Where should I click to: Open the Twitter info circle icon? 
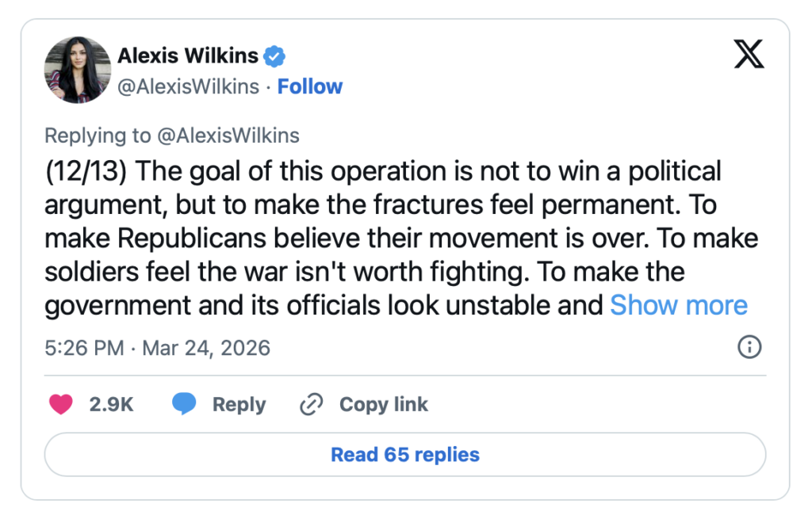tap(749, 347)
